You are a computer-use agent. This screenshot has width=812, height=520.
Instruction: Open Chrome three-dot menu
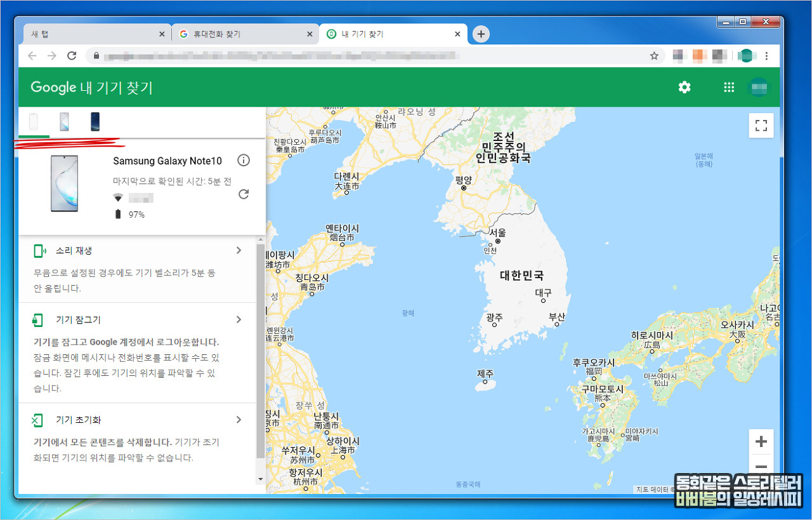[x=767, y=56]
